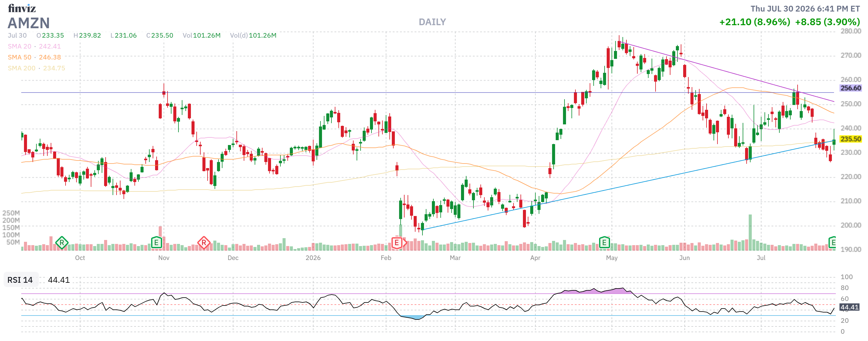Viewport: 868px width, 341px height.
Task: Click the +8.85 (3.90%) change value
Action: click(x=827, y=22)
